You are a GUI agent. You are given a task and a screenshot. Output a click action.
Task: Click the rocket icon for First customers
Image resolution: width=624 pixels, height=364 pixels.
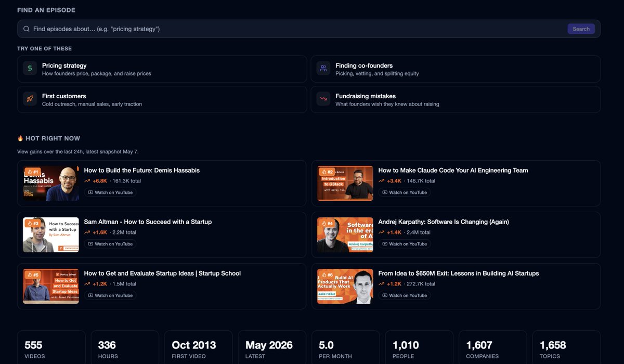click(x=30, y=99)
